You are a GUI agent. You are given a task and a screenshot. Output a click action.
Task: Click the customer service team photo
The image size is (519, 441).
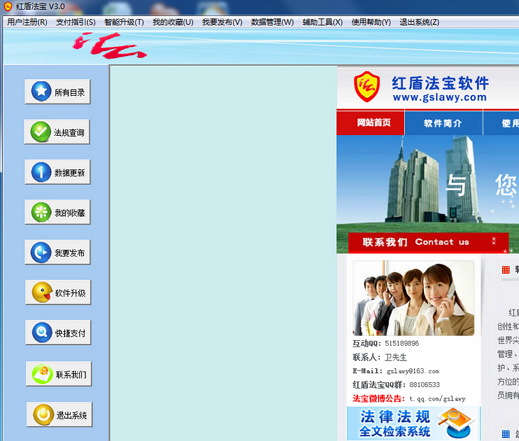point(413,298)
